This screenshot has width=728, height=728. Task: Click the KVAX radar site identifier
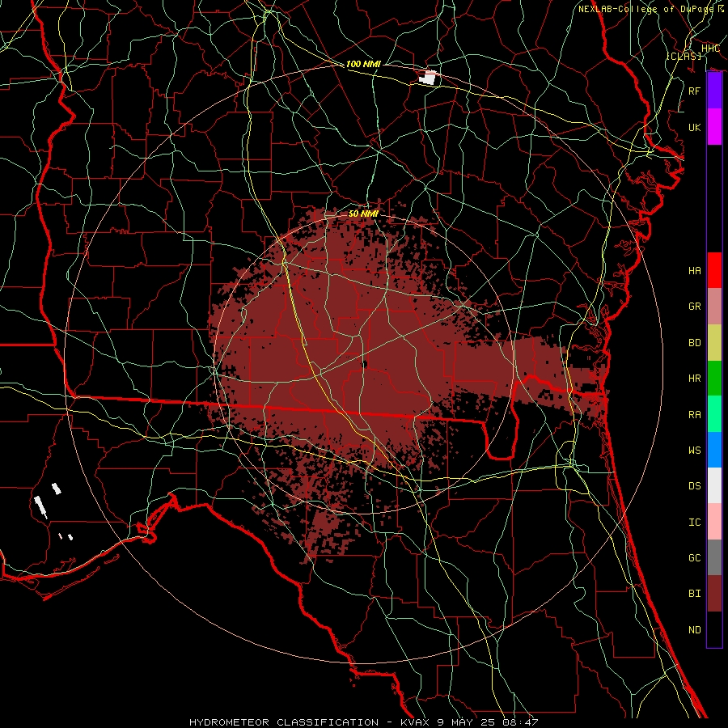point(415,722)
